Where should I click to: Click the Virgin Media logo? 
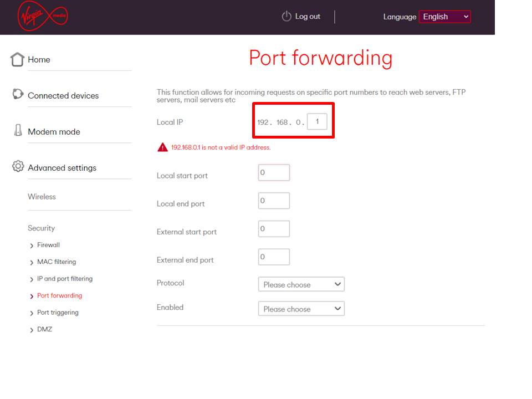(x=43, y=16)
